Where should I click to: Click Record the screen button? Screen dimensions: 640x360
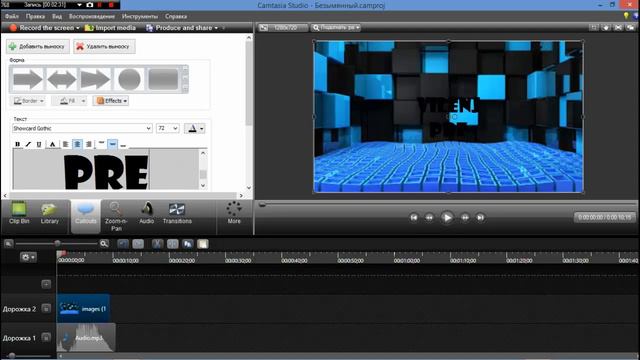[x=41, y=28]
